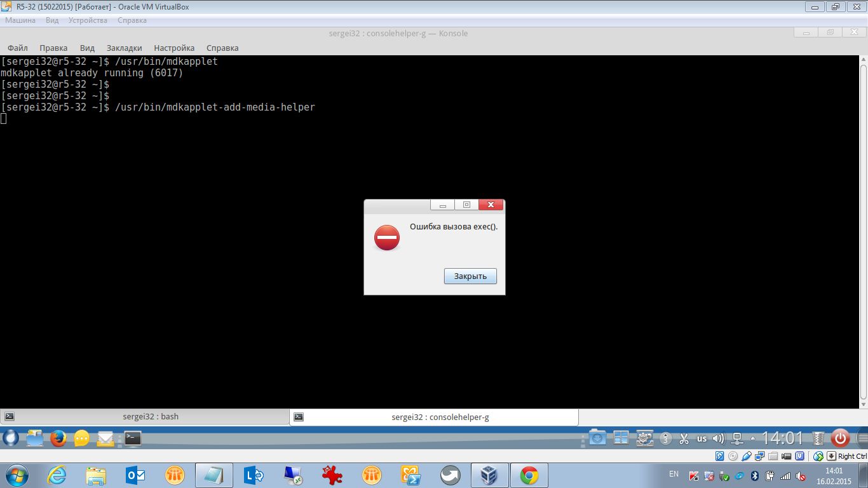
Task: Open the terminal launcher in guest panel
Action: click(x=133, y=438)
